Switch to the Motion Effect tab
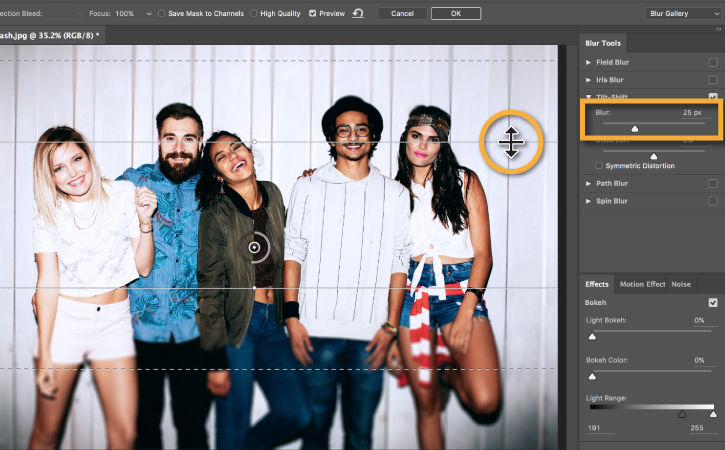Image resolution: width=725 pixels, height=450 pixels. (642, 284)
